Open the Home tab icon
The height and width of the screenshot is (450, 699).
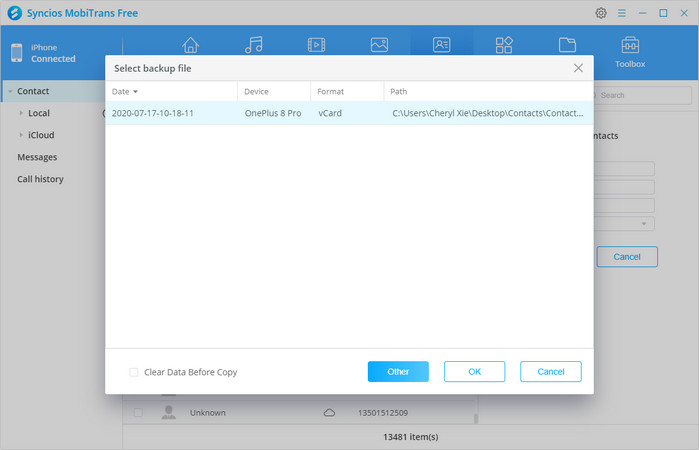click(190, 45)
